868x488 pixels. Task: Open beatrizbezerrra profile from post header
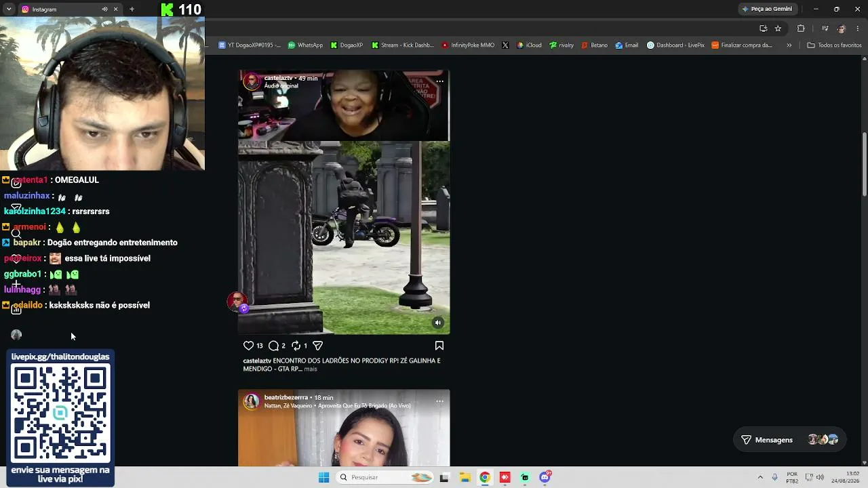[x=286, y=397]
